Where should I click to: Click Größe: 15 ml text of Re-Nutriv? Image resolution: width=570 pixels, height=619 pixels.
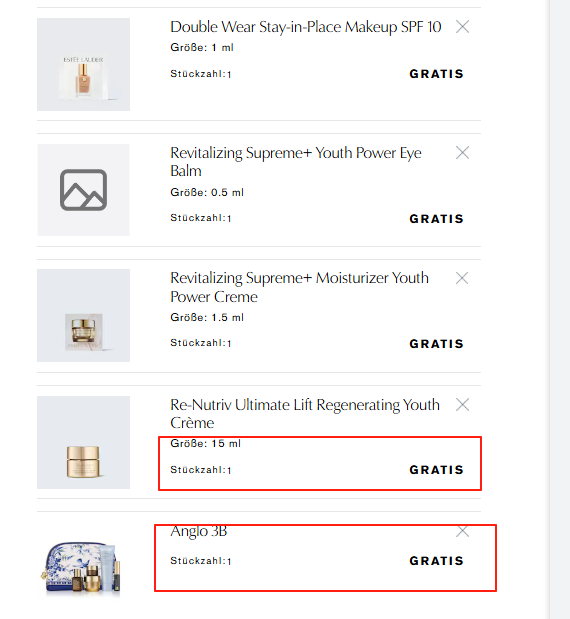coord(205,444)
